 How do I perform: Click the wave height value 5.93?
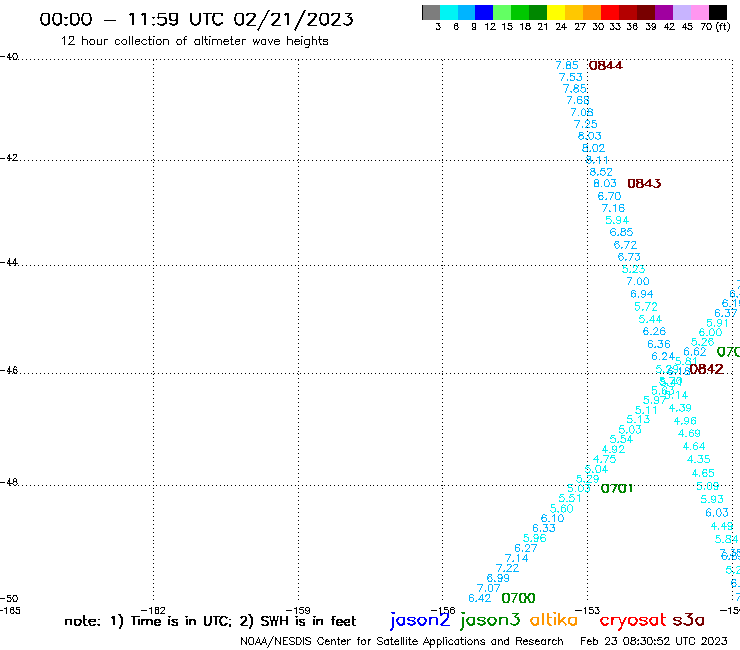[712, 499]
